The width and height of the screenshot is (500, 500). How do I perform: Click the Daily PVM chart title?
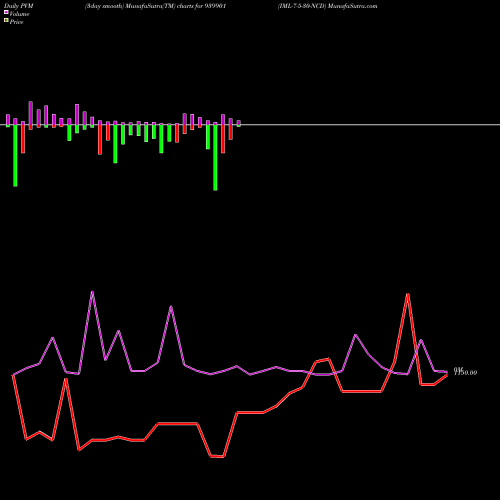tap(19, 6)
